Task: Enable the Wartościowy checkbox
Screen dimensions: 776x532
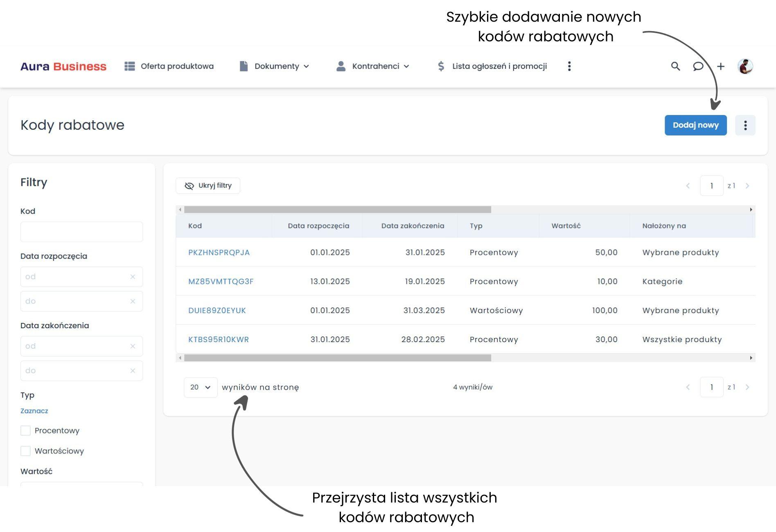Action: coord(25,451)
